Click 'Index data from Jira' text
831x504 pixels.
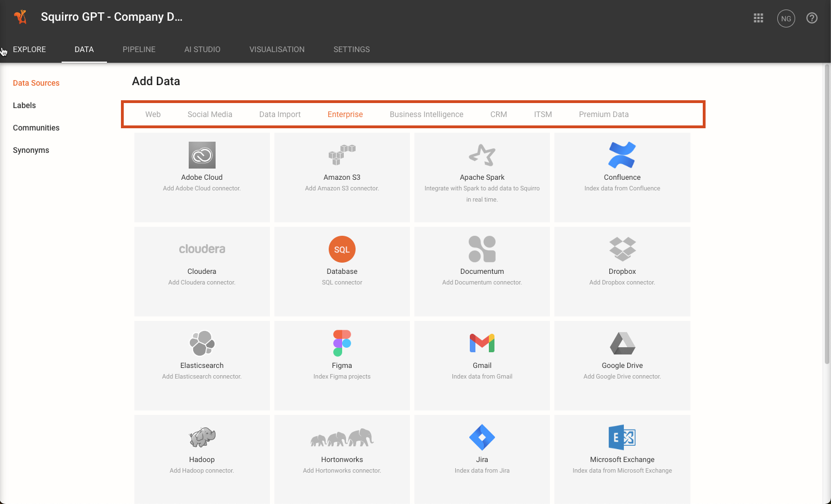click(482, 470)
